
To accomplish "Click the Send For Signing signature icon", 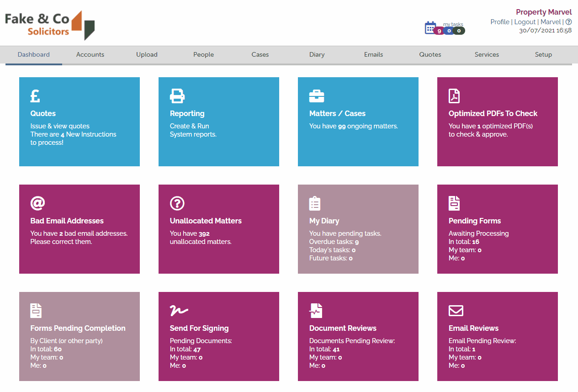I will (178, 311).
